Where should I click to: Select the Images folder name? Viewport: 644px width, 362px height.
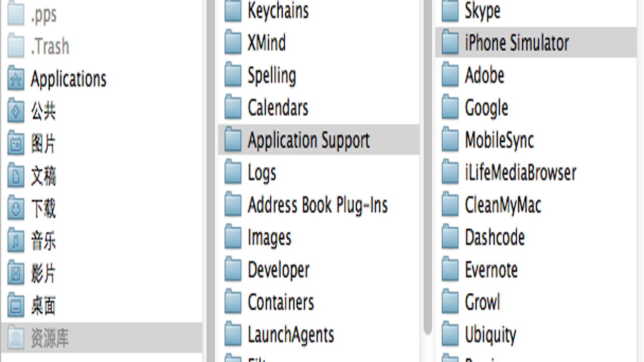point(269,238)
